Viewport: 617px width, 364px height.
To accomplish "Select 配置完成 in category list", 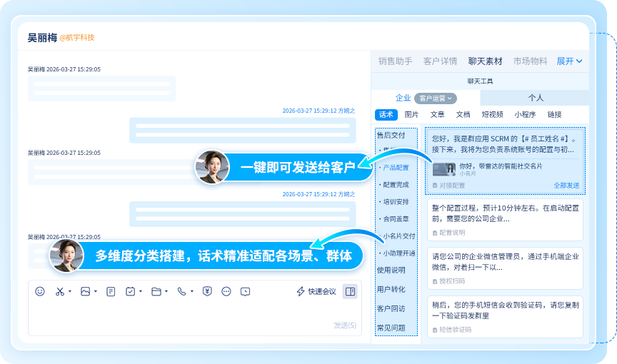I will point(396,185).
